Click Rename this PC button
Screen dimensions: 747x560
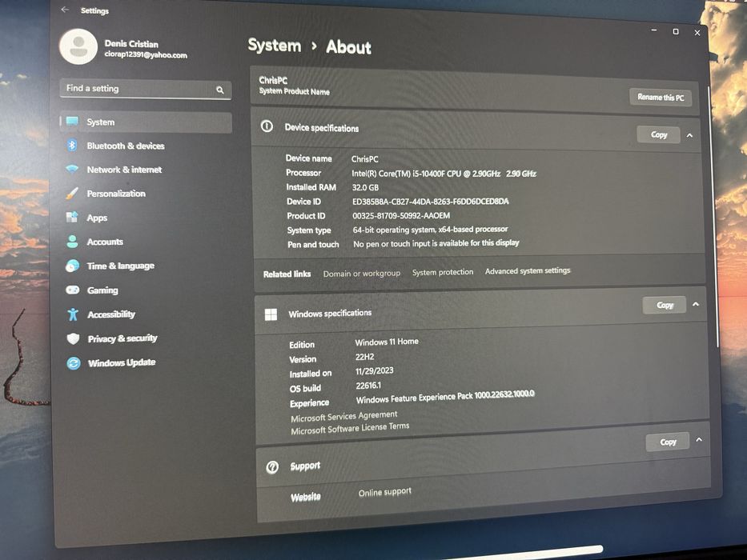tap(661, 97)
